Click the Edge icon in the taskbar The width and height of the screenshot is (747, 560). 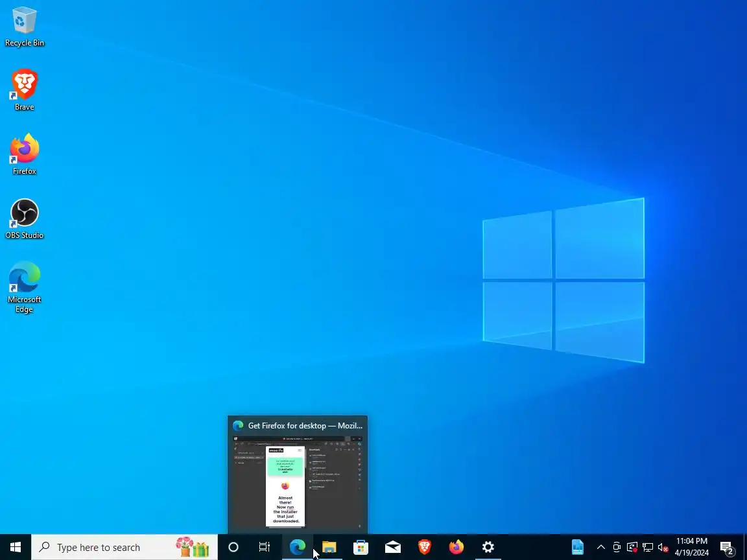tap(298, 547)
